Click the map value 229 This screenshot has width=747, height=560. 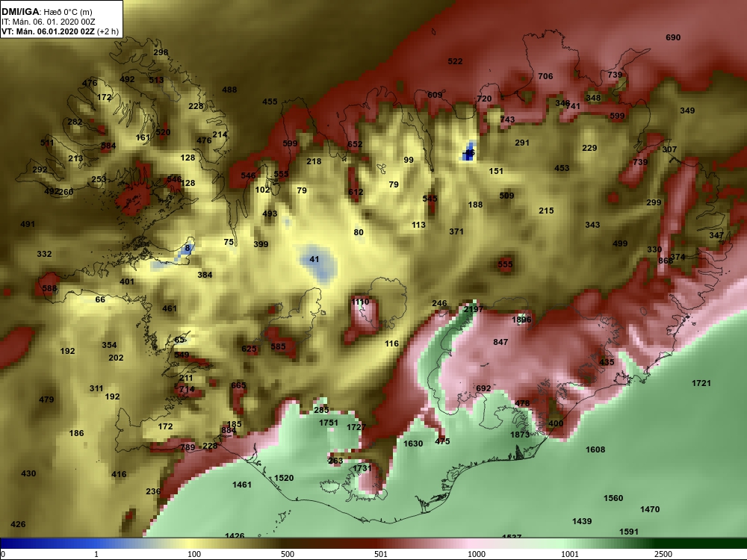[x=589, y=148]
